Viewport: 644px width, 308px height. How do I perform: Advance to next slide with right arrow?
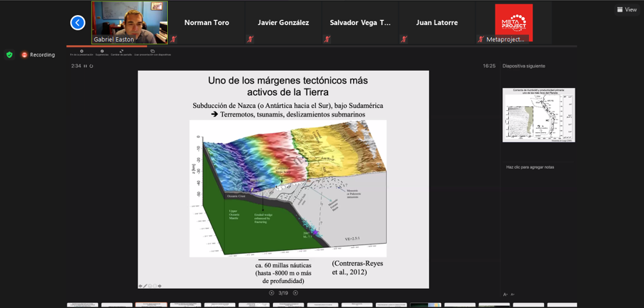click(x=295, y=293)
